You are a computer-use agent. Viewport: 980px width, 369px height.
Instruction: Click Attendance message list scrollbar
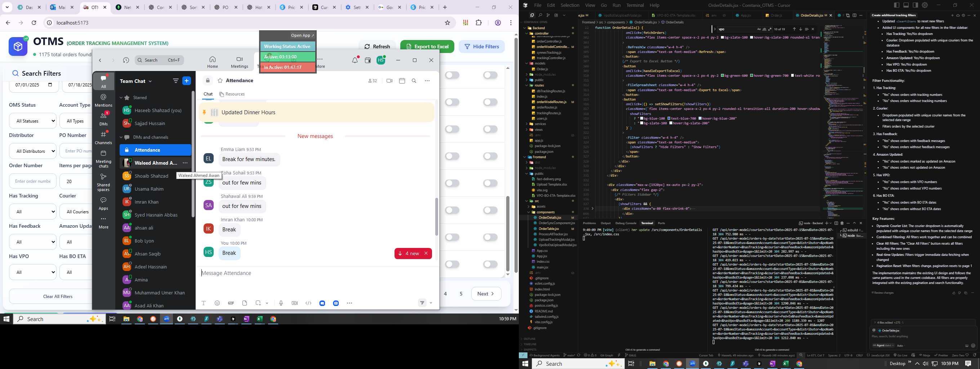437,217
